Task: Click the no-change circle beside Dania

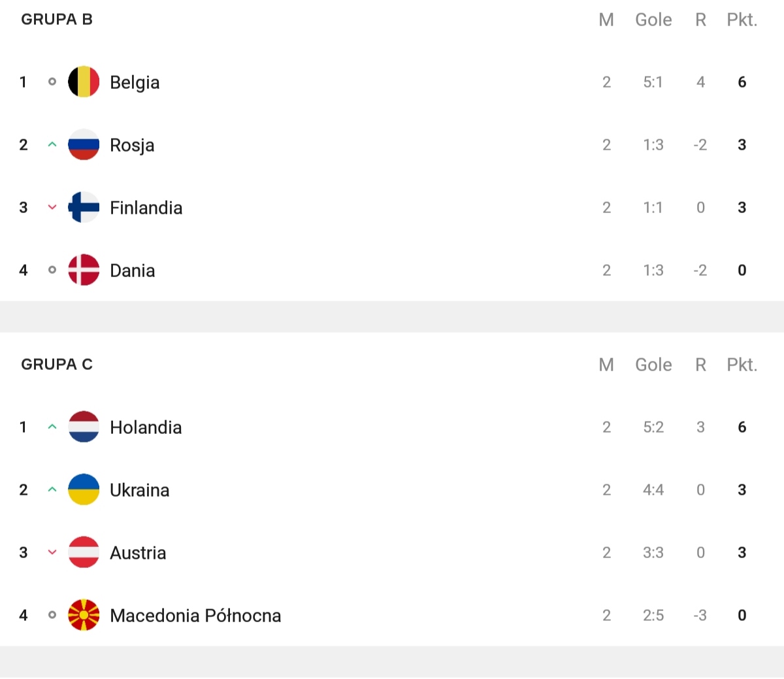Action: 52,270
